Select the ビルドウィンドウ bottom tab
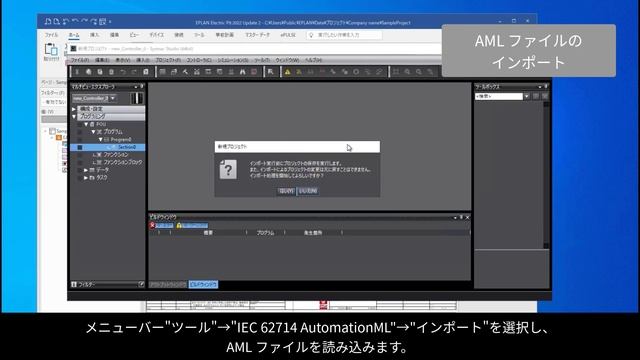Image resolution: width=640 pixels, height=360 pixels. coord(203,284)
